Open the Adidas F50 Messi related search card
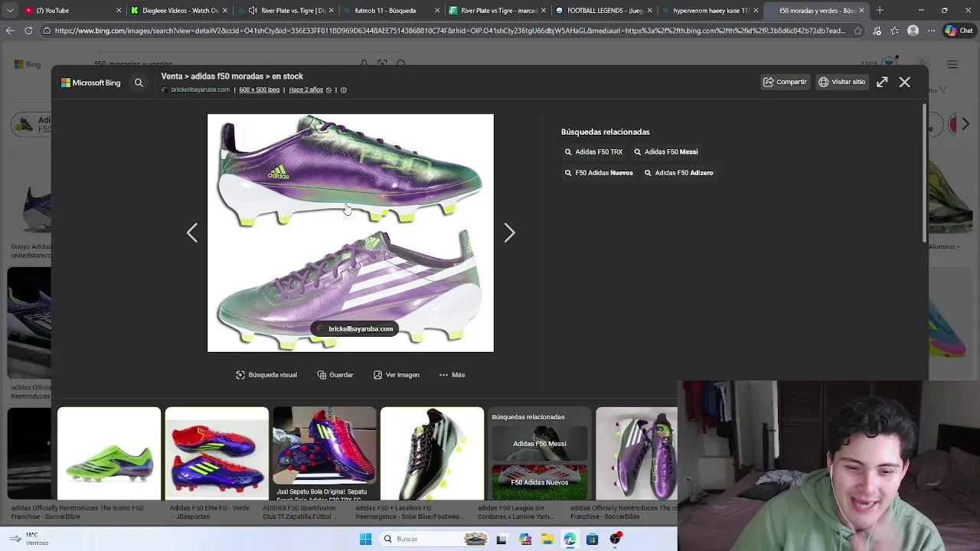Image resolution: width=980 pixels, height=551 pixels. 540,443
